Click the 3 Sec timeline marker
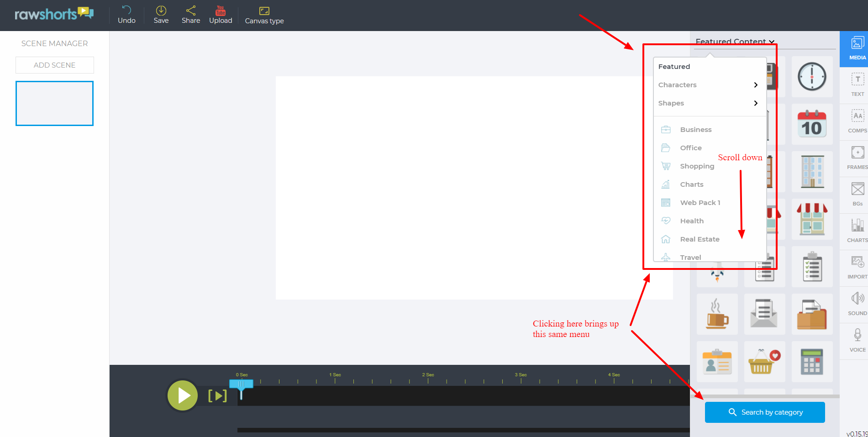The image size is (868, 437). click(521, 375)
